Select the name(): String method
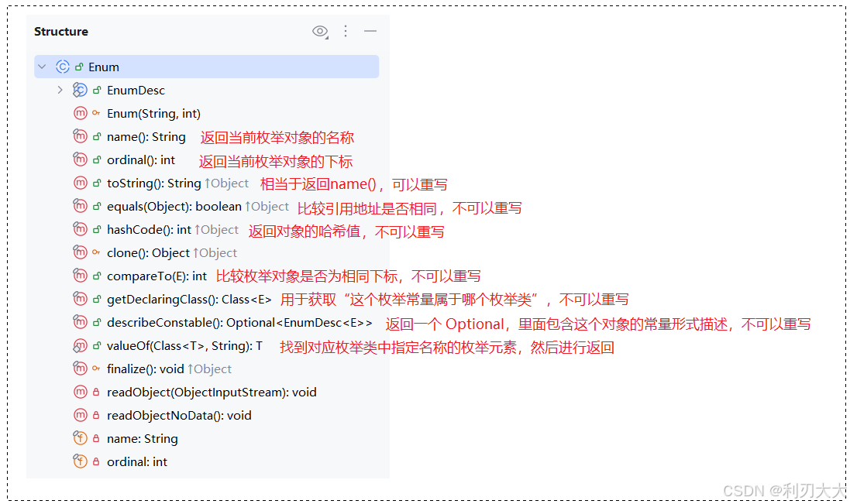The height and width of the screenshot is (504, 850). pyautogui.click(x=146, y=137)
